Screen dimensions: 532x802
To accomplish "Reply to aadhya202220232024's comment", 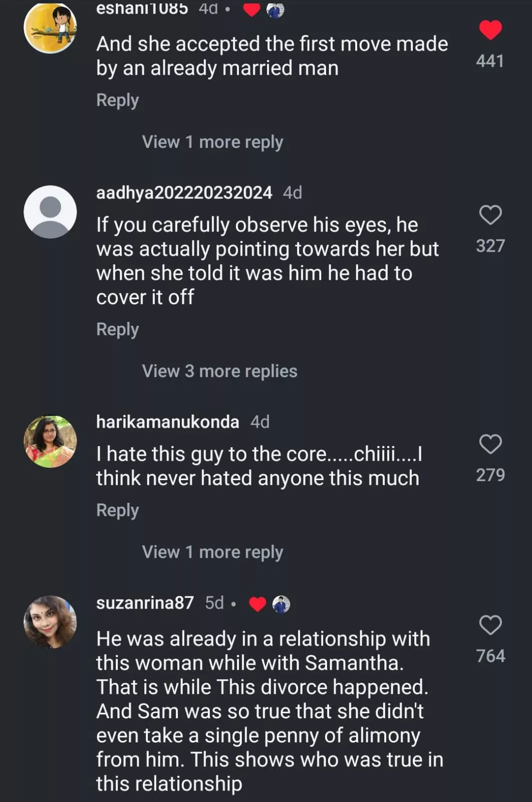I will click(x=117, y=329).
